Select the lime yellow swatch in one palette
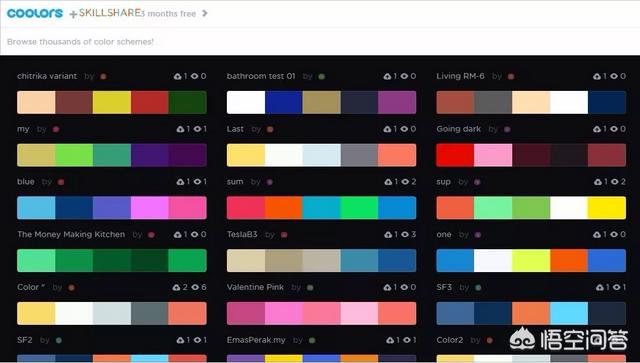Viewport: 640px width, 363px height. (531, 261)
